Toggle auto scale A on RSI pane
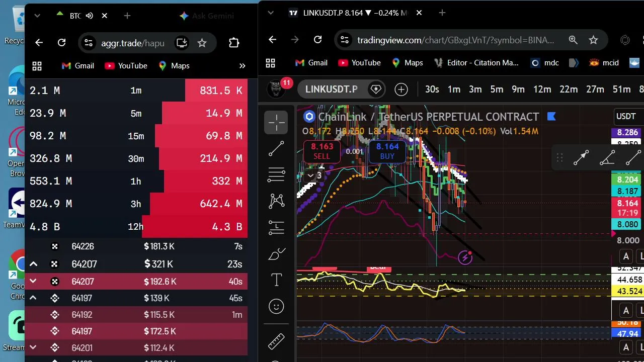 626,310
